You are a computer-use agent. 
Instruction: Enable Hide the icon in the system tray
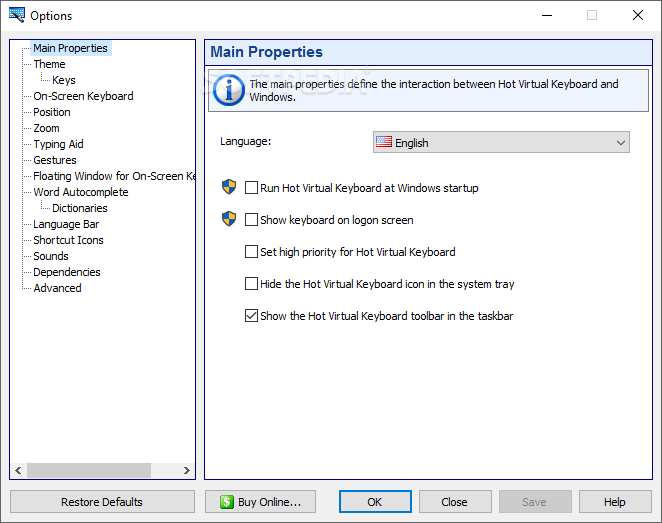coord(251,284)
